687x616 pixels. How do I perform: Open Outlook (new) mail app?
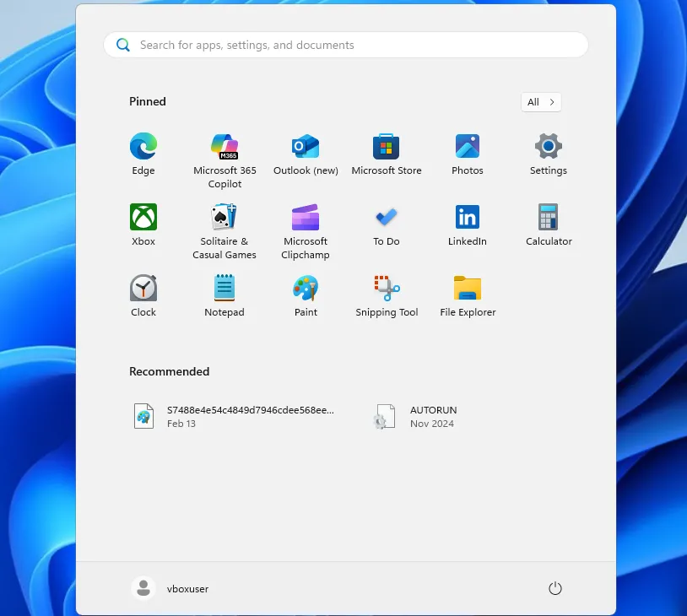(x=306, y=154)
